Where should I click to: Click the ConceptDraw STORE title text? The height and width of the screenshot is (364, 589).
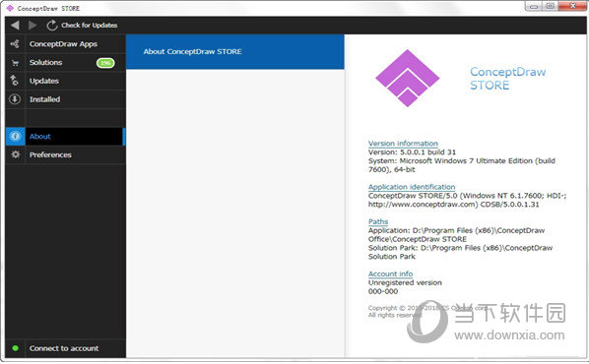(508, 79)
